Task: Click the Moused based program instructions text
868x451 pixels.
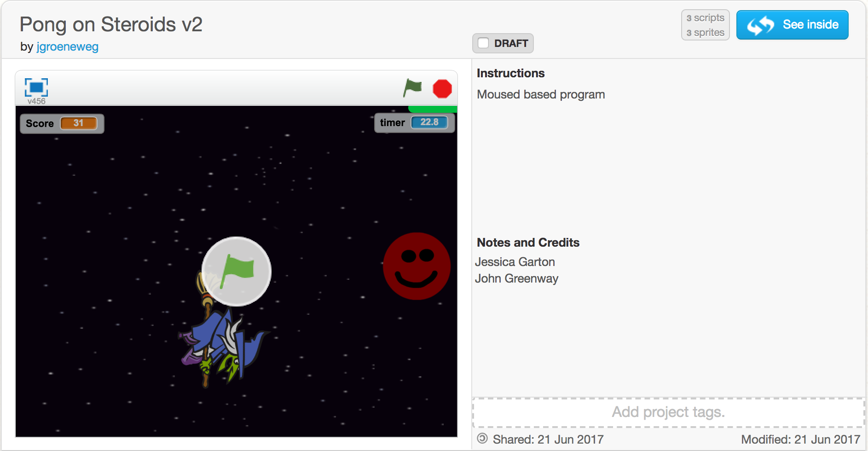Action: pos(541,94)
